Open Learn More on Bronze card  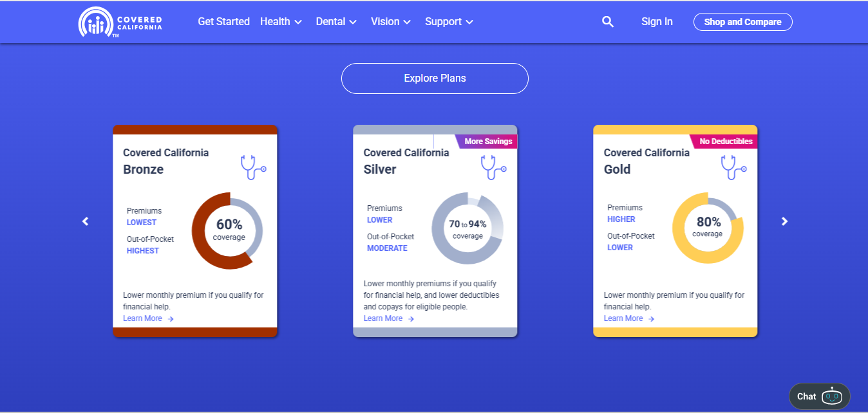click(148, 318)
